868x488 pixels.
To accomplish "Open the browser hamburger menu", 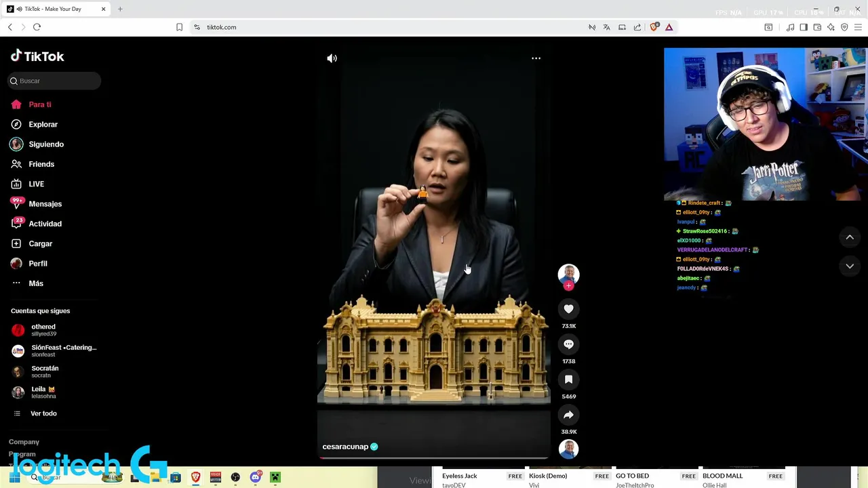I will click(858, 27).
